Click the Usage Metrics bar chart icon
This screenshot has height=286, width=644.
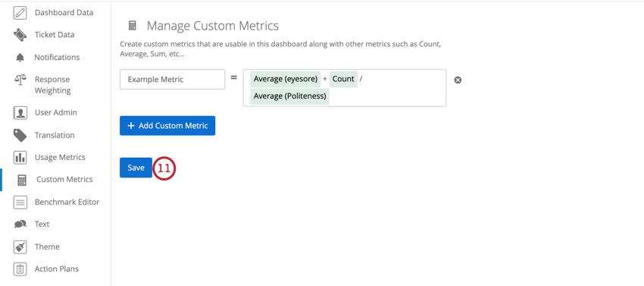point(20,157)
